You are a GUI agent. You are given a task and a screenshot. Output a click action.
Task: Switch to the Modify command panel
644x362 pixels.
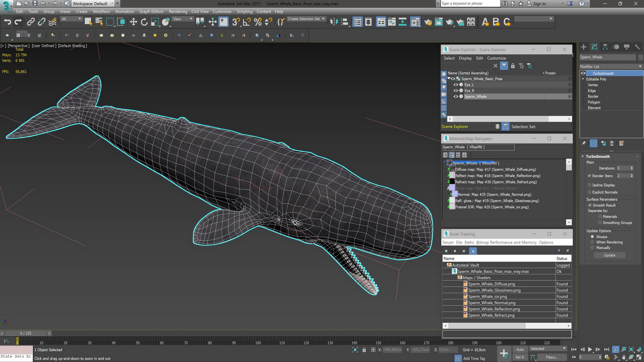point(594,47)
